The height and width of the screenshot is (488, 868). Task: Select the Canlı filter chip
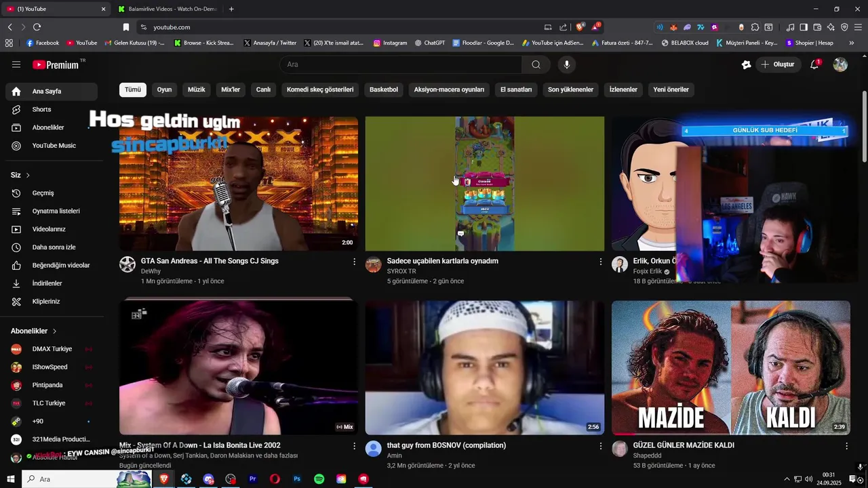[x=263, y=89]
